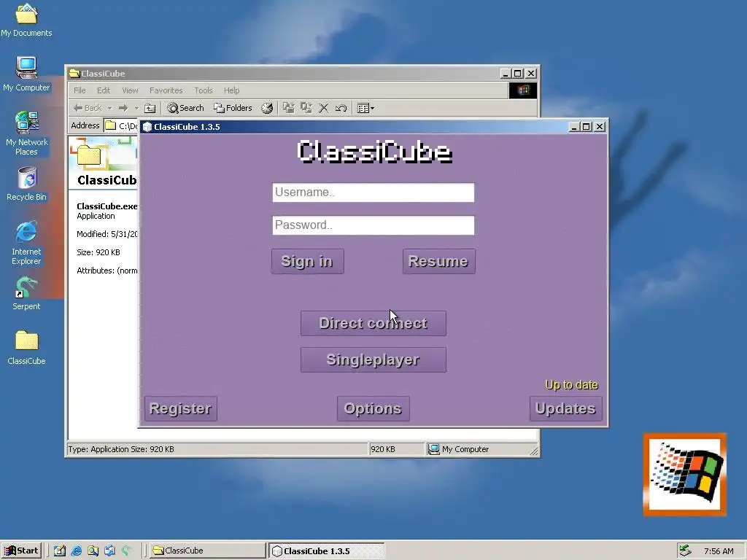
Task: Click My Computer status bar zone
Action: pyautogui.click(x=481, y=449)
